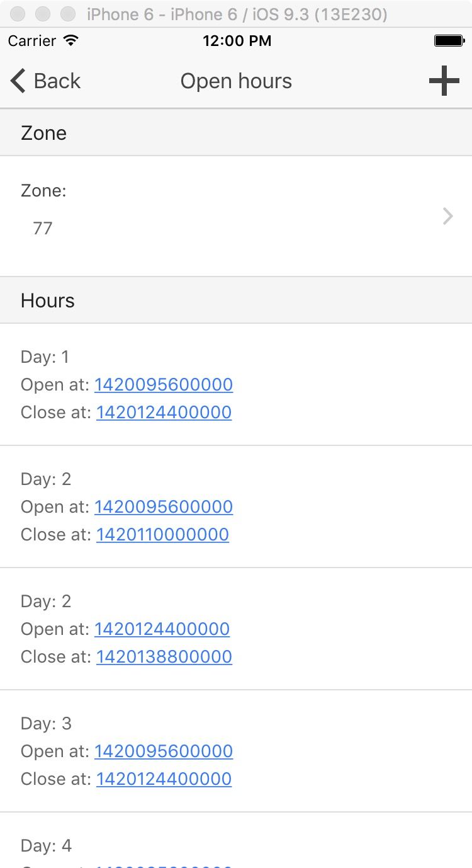Click the Back button label
The height and width of the screenshot is (868, 472).
coord(57,81)
